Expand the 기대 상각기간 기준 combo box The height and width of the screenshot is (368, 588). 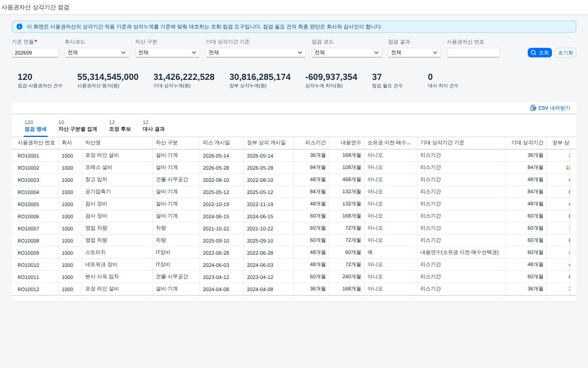tap(256, 53)
